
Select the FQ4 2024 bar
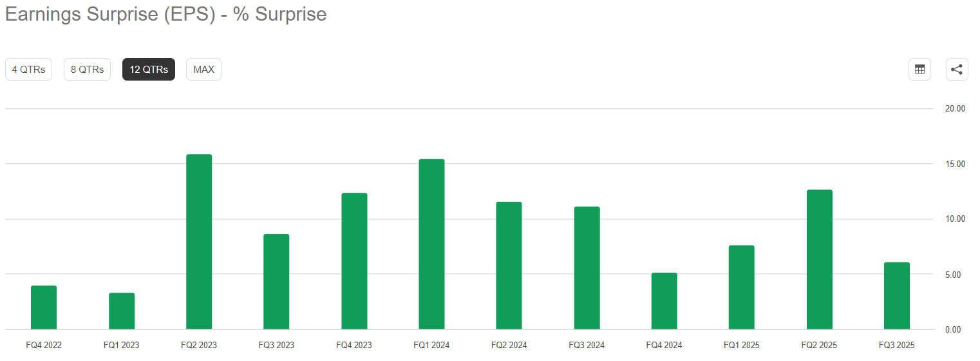click(664, 301)
